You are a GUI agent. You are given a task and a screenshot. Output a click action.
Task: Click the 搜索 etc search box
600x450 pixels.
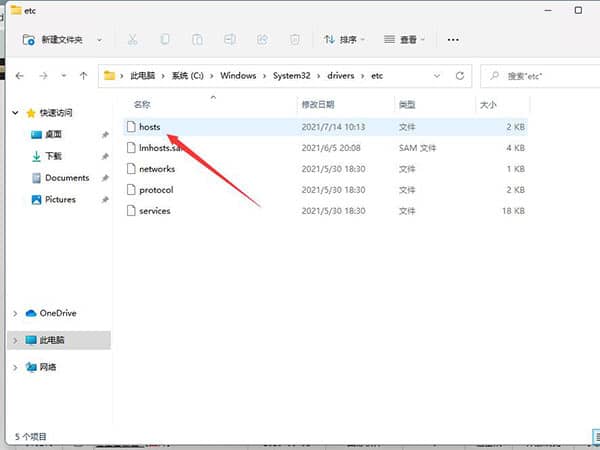[538, 76]
